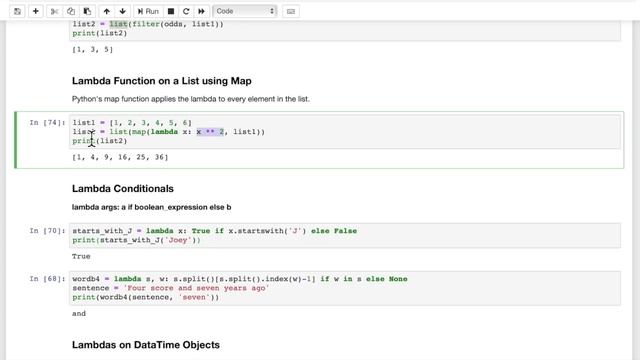Click the In [70] prompt label
Viewport: 640px width, 360px height.
point(47,231)
